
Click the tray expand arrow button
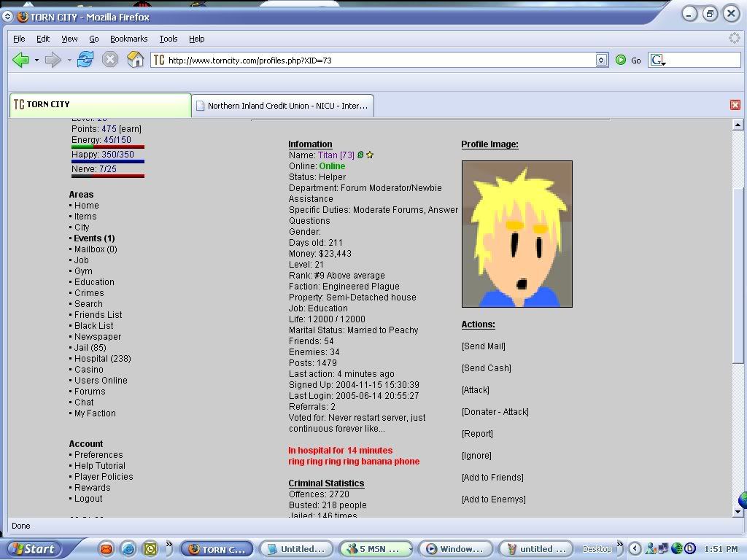635,549
